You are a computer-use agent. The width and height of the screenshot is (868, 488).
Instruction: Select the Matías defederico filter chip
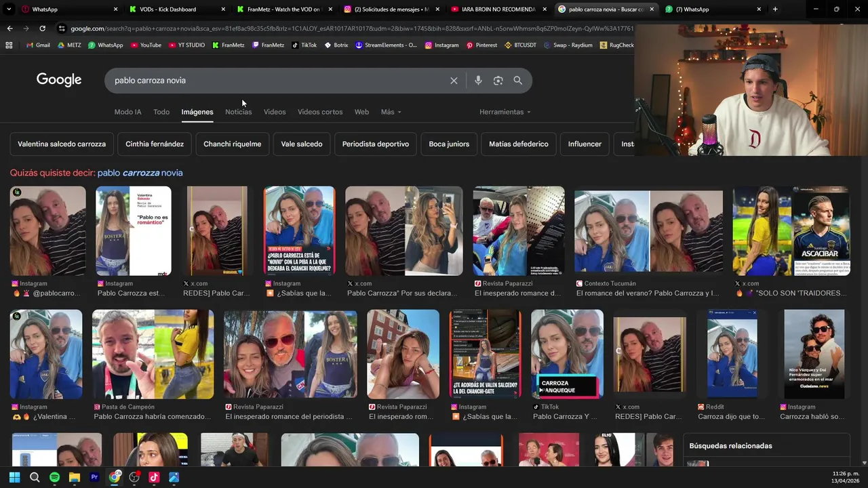click(x=519, y=144)
